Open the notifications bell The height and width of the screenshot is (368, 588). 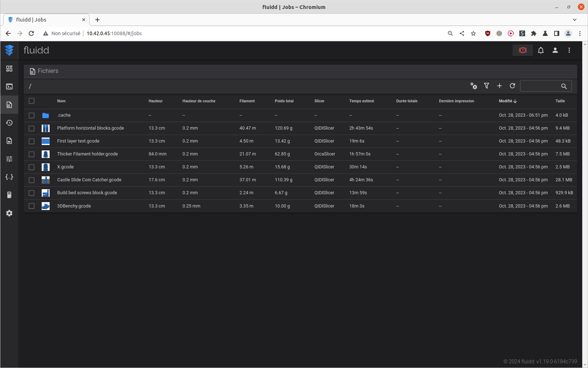(x=541, y=50)
